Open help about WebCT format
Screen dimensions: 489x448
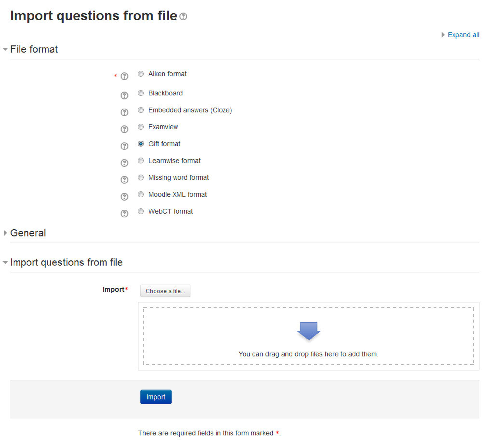pos(124,213)
